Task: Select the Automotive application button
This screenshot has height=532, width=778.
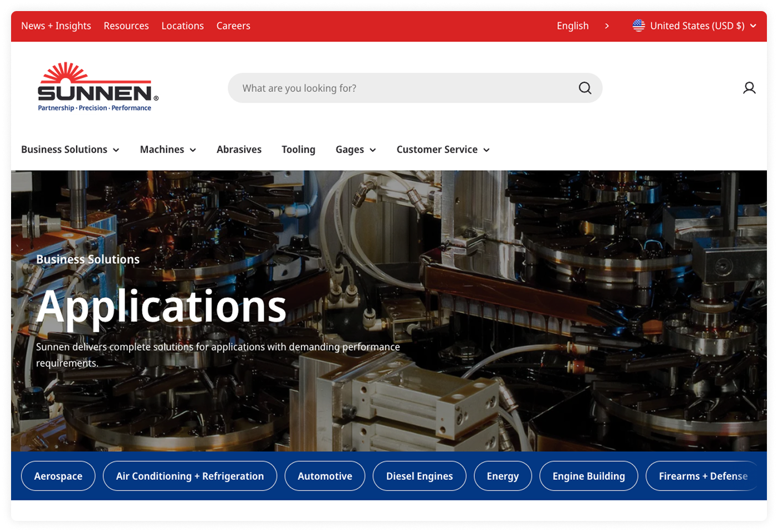Action: [325, 476]
